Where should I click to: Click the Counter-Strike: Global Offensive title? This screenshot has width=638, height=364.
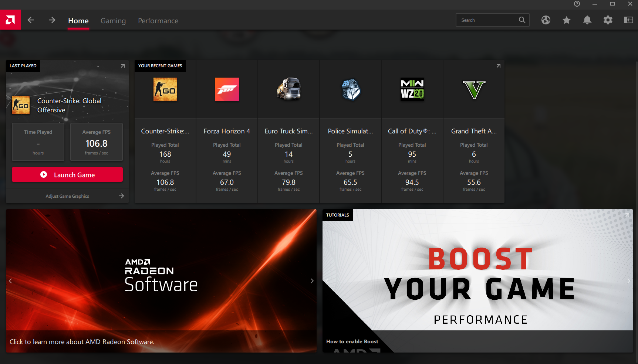pos(69,105)
